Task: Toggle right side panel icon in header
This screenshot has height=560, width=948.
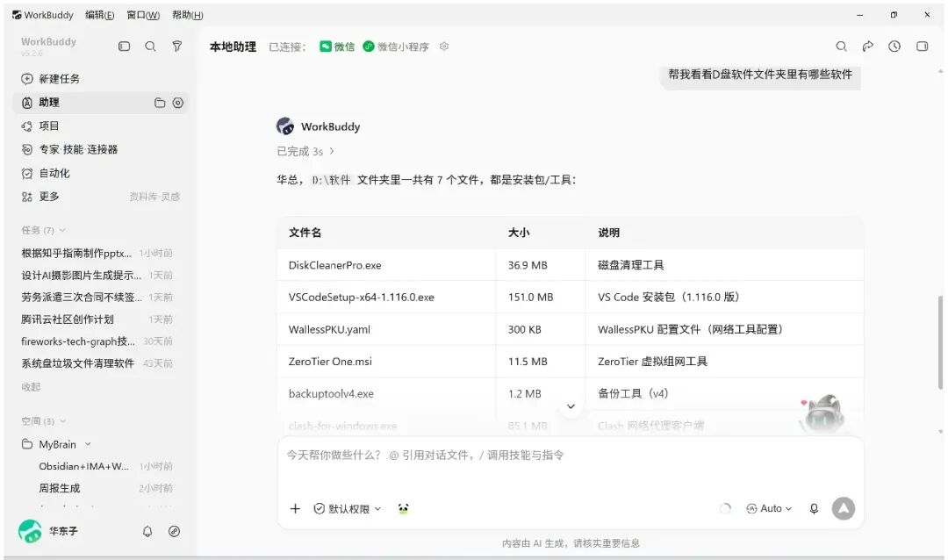Action: point(922,46)
